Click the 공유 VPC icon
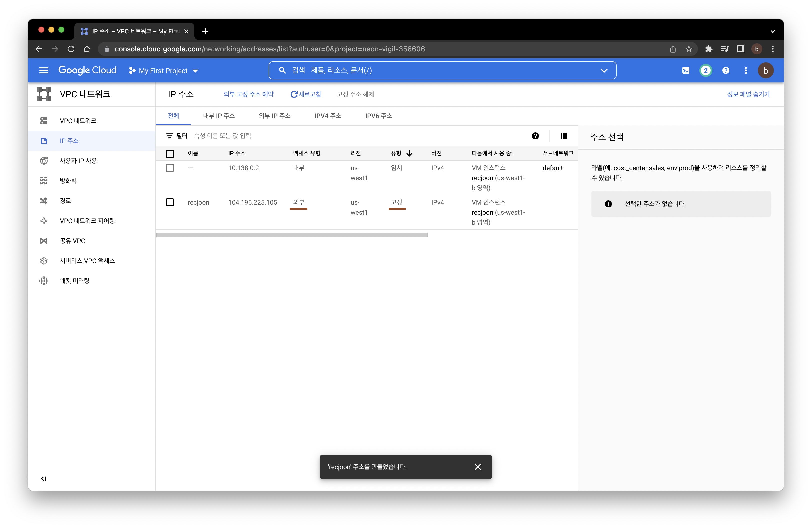Screen dimensions: 812x528 (44, 241)
